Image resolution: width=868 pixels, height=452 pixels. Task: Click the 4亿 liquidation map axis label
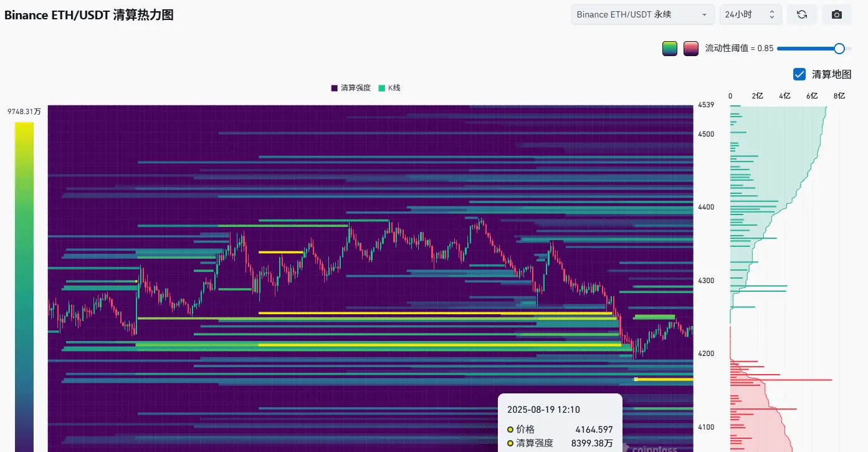[785, 96]
